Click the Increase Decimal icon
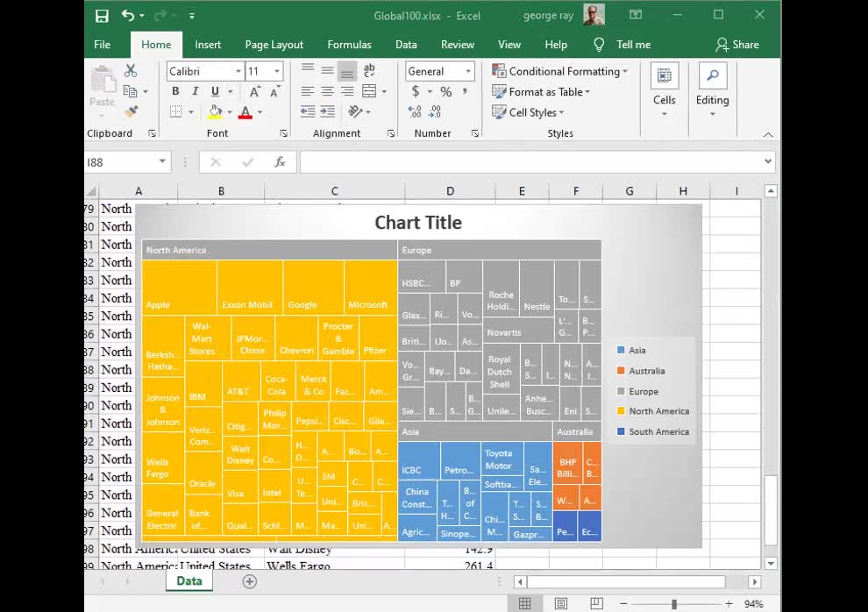This screenshot has height=612, width=868. [415, 111]
